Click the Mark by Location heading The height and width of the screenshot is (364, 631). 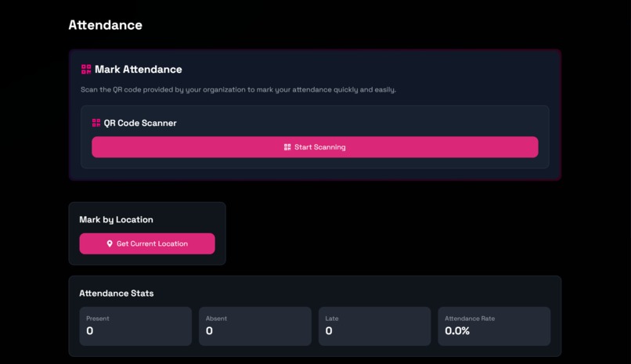point(117,220)
